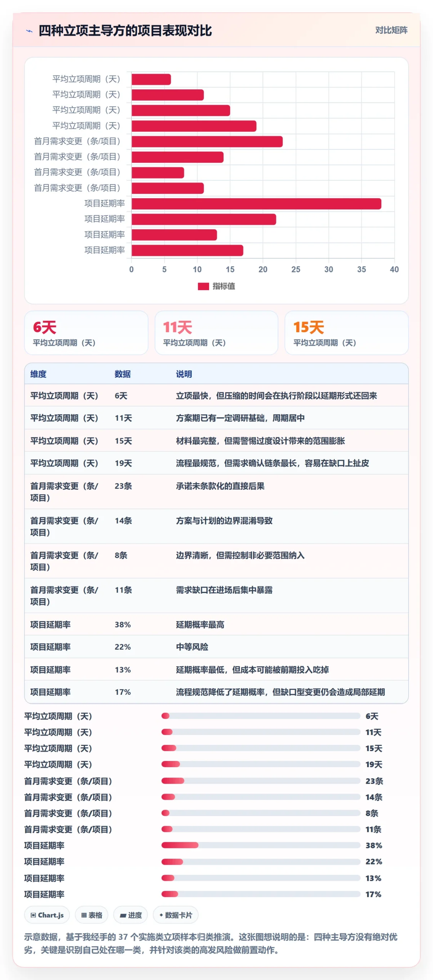Open the 15天 summary card

(x=346, y=332)
